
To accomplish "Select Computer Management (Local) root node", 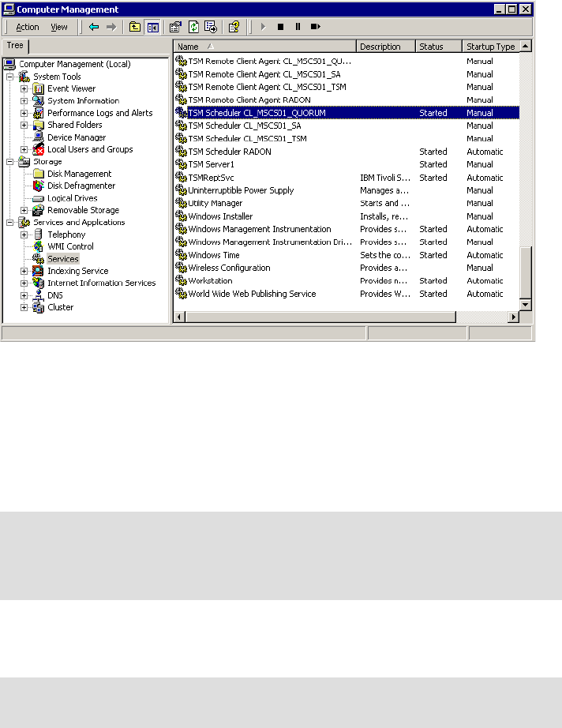I will click(x=75, y=64).
